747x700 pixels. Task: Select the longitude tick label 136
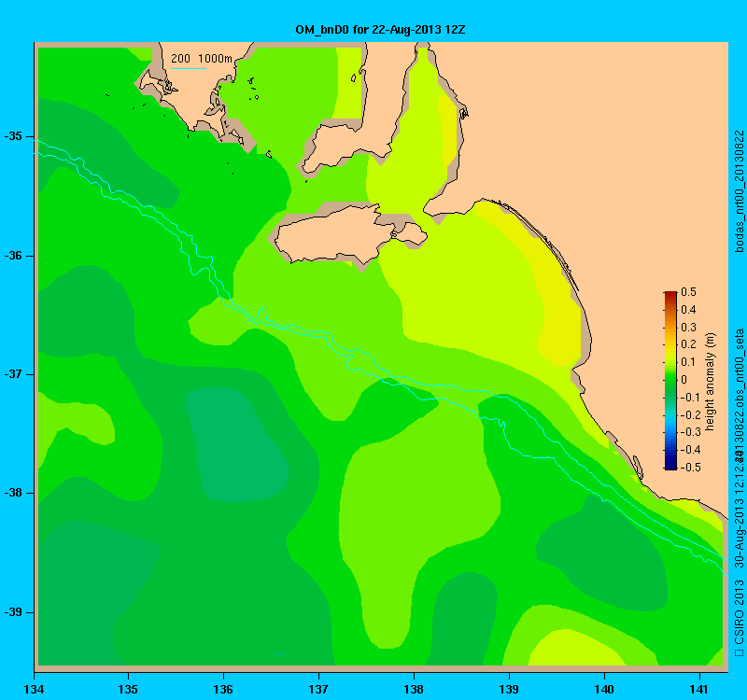223,690
